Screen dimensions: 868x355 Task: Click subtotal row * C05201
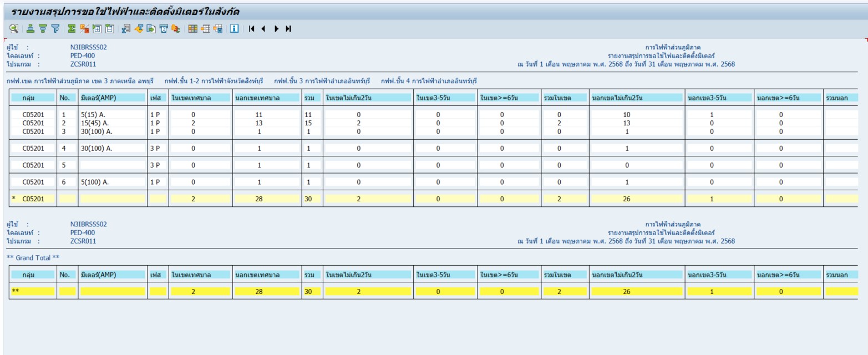point(433,198)
